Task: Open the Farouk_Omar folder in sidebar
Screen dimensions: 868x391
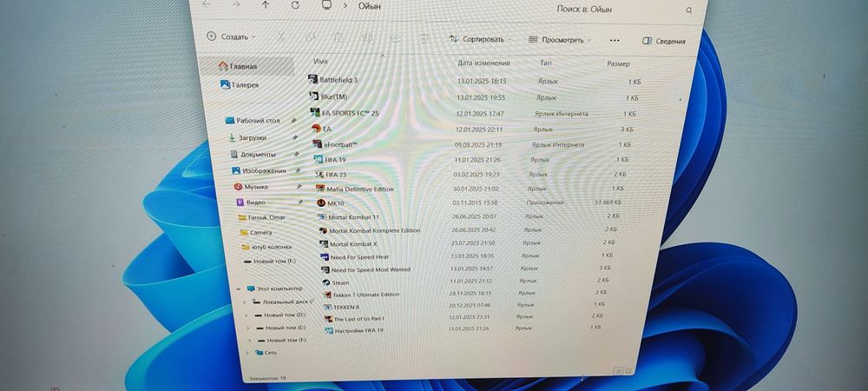Action: pos(266,217)
